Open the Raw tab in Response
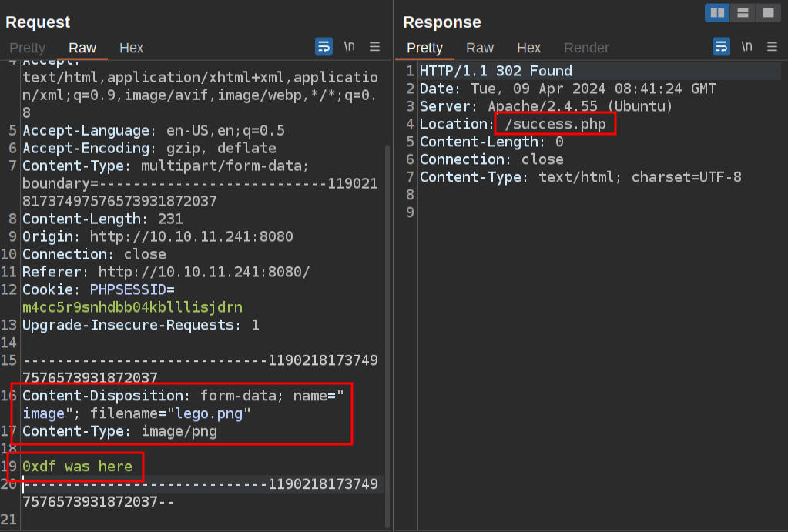 coord(480,48)
